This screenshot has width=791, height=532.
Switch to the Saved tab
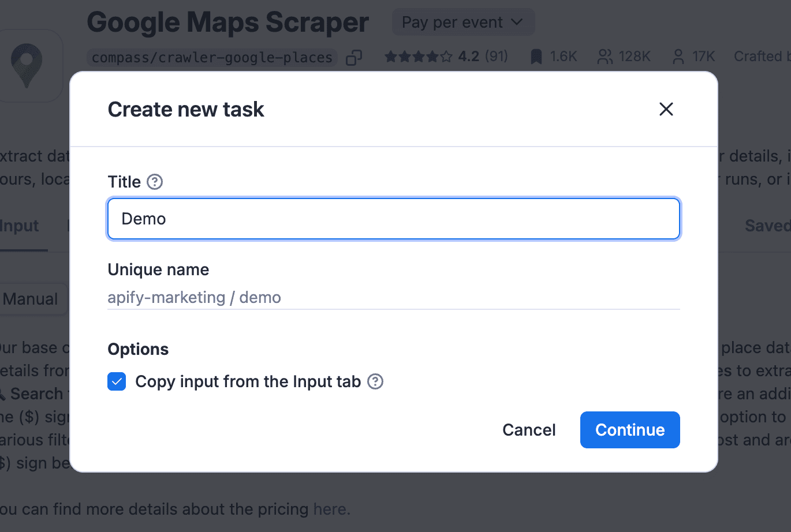pyautogui.click(x=767, y=226)
